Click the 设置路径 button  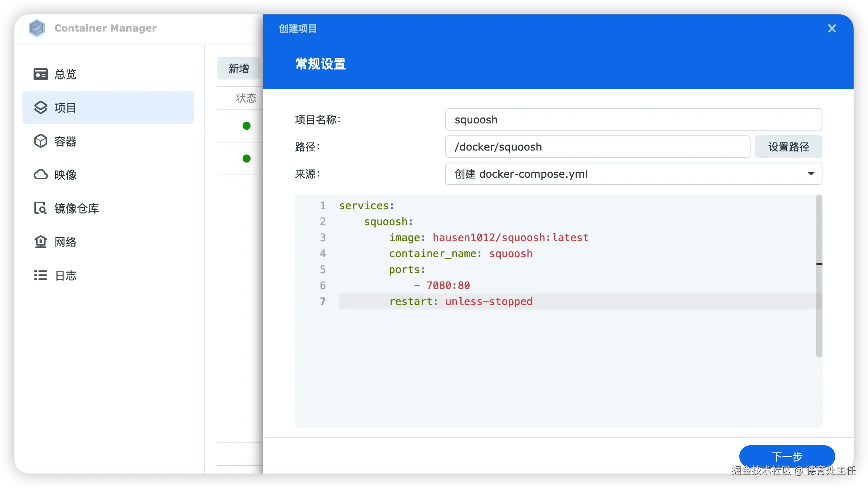click(x=788, y=147)
